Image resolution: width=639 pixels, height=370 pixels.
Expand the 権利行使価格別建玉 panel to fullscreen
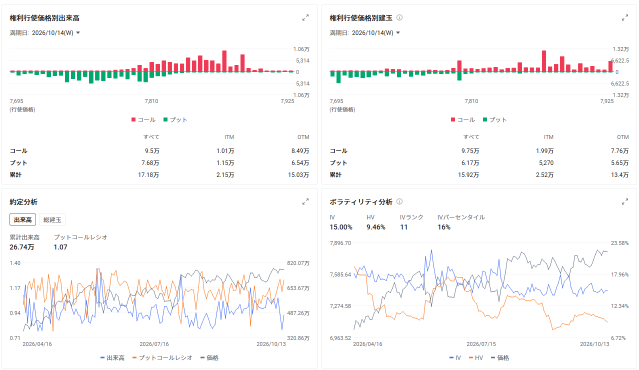[625, 18]
